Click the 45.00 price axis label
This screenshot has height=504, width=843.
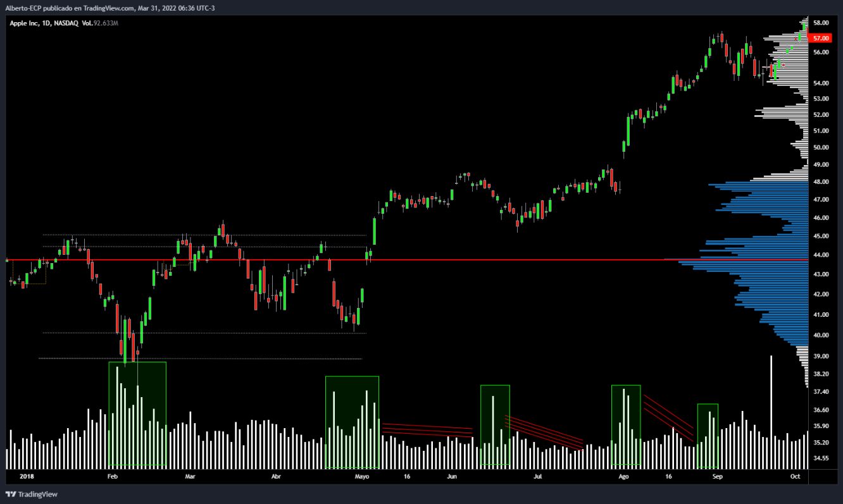click(821, 237)
